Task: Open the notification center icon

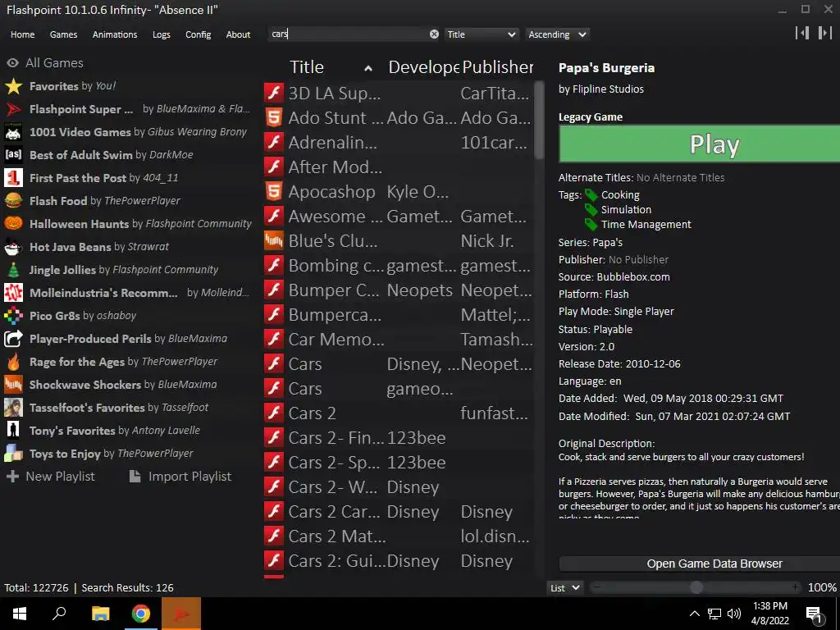Action: point(815,614)
